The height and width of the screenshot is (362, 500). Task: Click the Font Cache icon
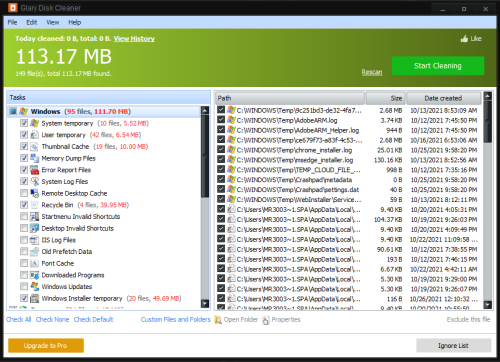click(35, 263)
